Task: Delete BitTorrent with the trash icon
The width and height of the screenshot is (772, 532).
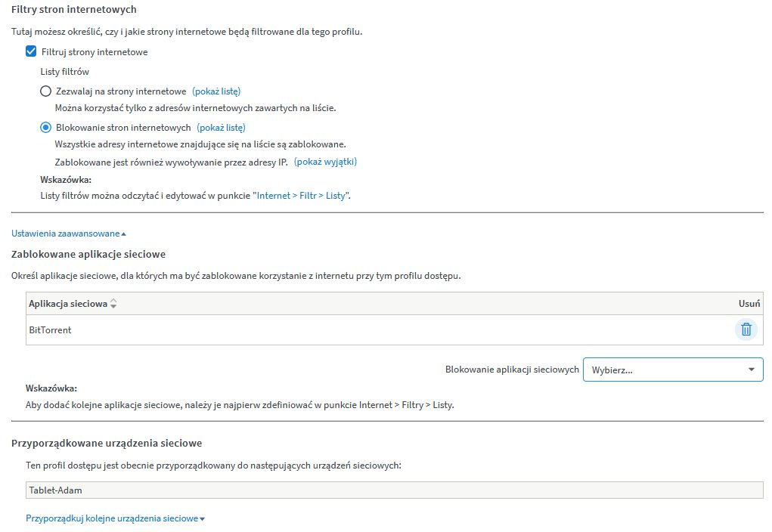Action: click(x=746, y=329)
